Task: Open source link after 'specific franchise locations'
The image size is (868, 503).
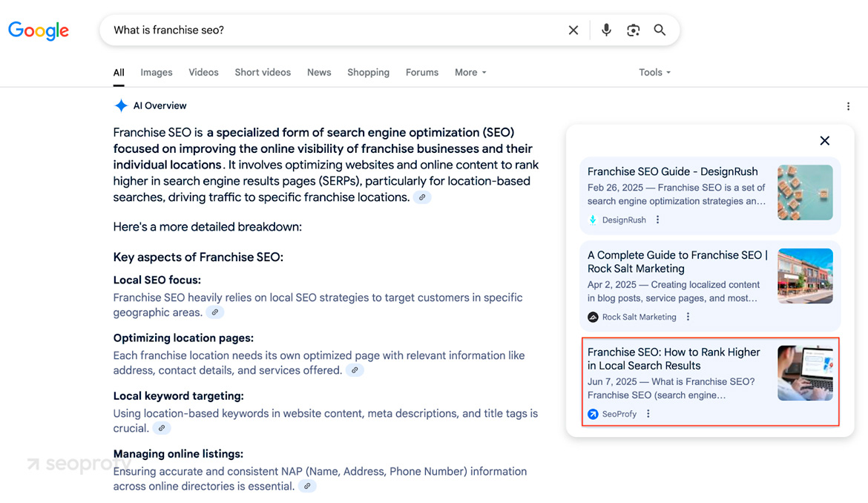Action: pos(422,197)
